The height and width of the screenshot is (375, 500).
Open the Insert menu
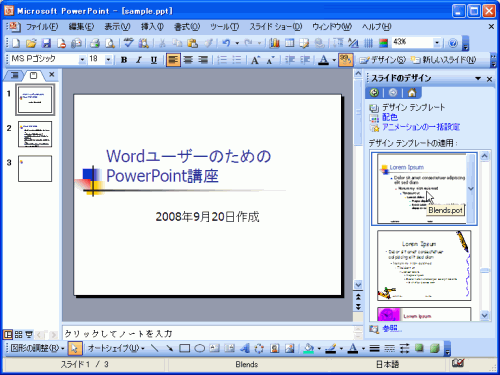click(x=152, y=27)
